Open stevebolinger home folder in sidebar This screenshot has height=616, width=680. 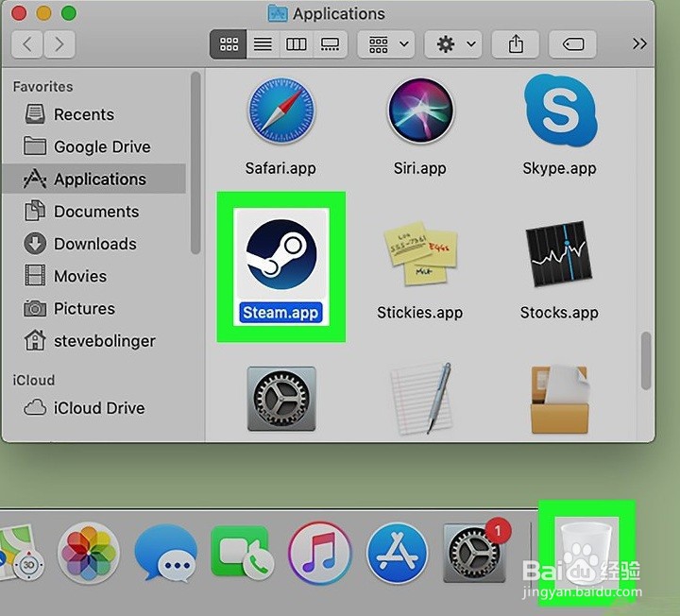[94, 341]
